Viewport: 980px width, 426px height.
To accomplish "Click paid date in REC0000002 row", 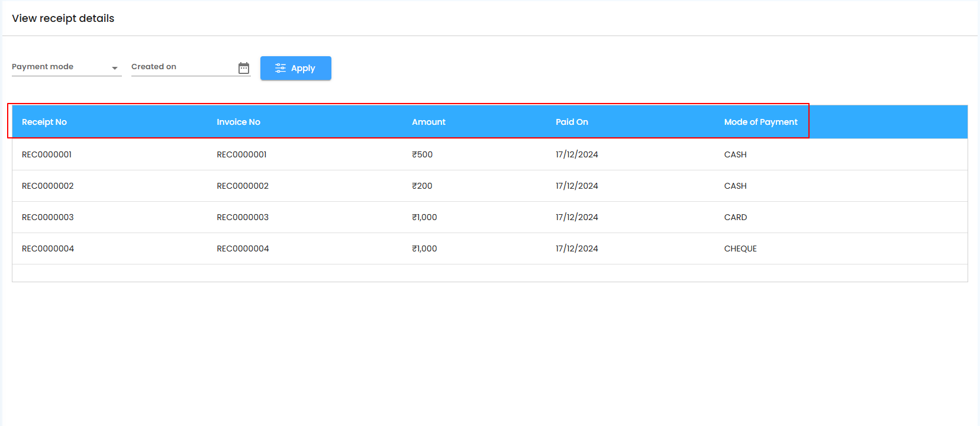I will click(577, 186).
